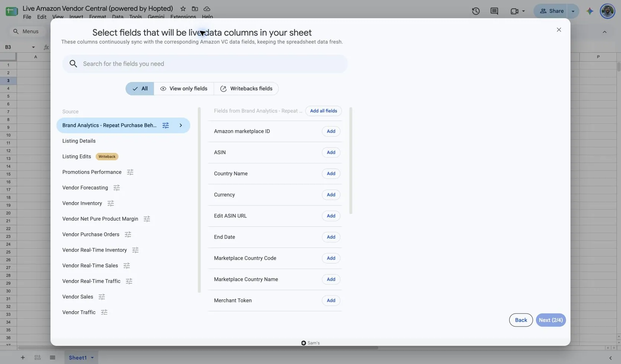This screenshot has width=621, height=364.
Task: Open the Name box dropdown arrow
Action: [33, 47]
